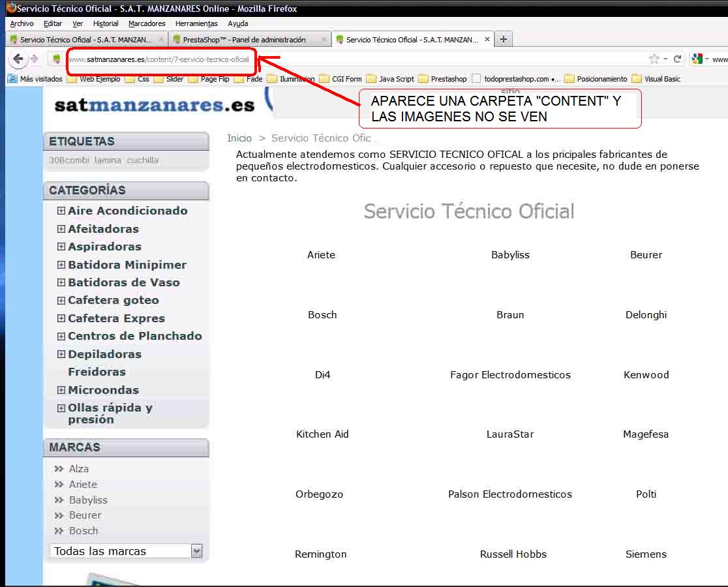The width and height of the screenshot is (728, 587).
Task: Open a new tab with the plus button
Action: click(503, 39)
